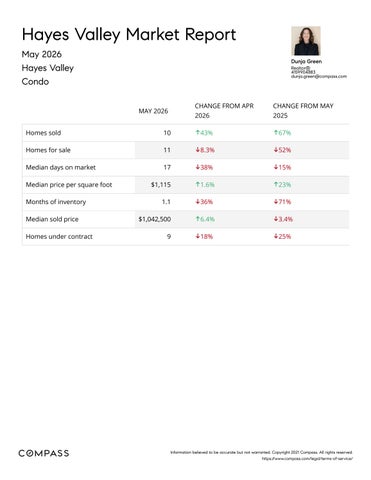Click the May 2026 column header
The height and width of the screenshot is (480, 371).
[153, 111]
